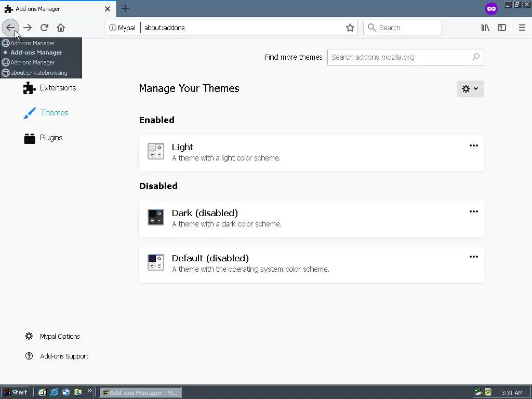This screenshot has height=399, width=532.
Task: Focus the Search addons.mozilla.org field
Action: coord(405,57)
